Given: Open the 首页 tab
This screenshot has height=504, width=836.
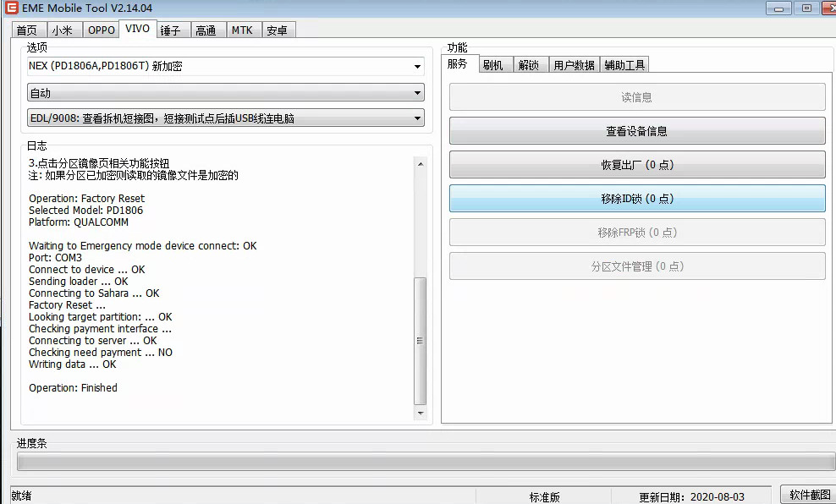Looking at the screenshot, I should point(28,30).
